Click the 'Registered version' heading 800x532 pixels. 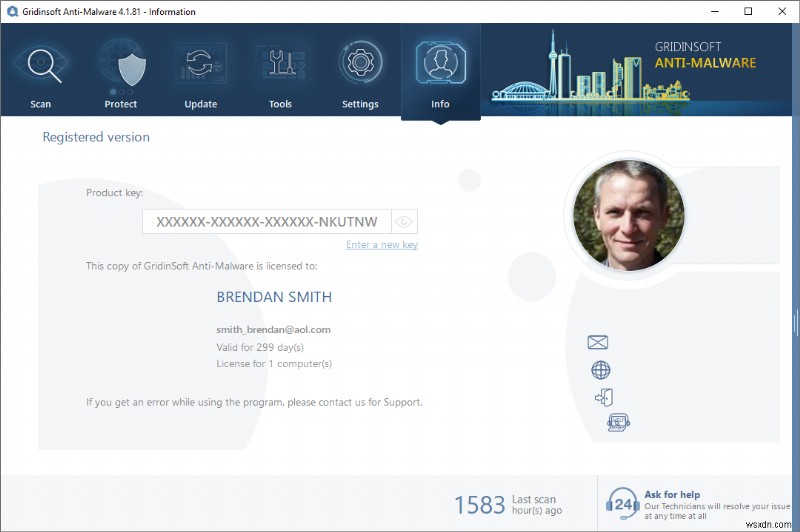(96, 137)
